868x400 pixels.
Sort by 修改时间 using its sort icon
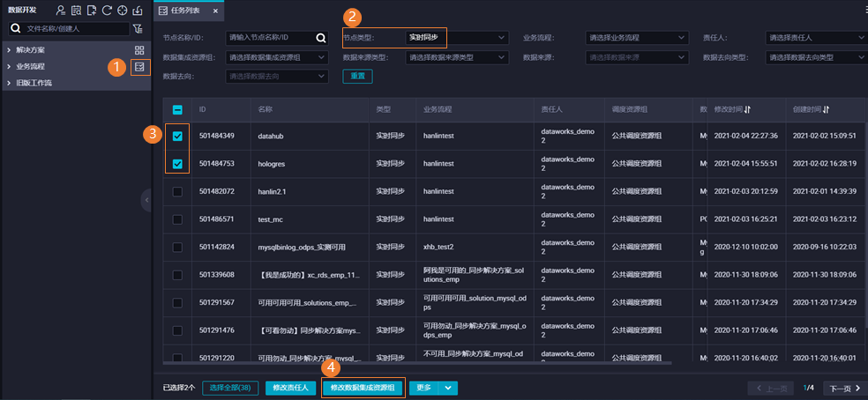point(747,109)
